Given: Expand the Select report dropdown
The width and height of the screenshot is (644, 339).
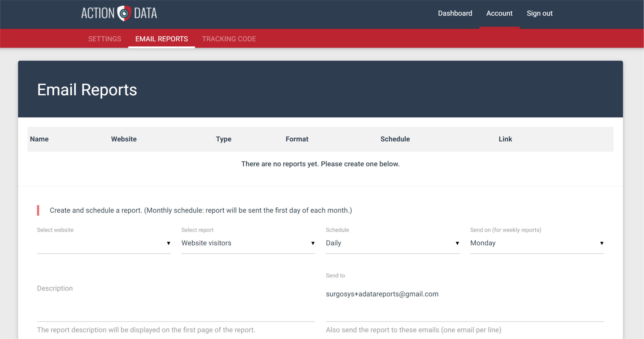Looking at the screenshot, I should coord(248,243).
